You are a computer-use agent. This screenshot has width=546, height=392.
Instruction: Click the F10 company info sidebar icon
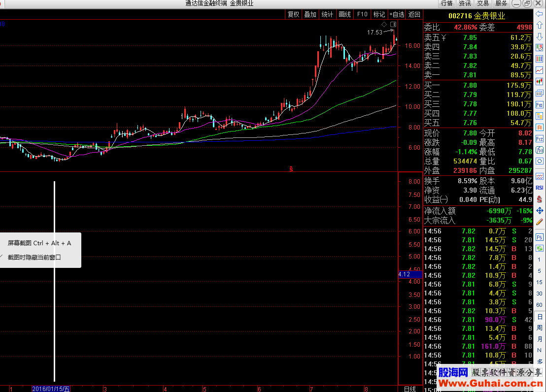tap(540, 104)
